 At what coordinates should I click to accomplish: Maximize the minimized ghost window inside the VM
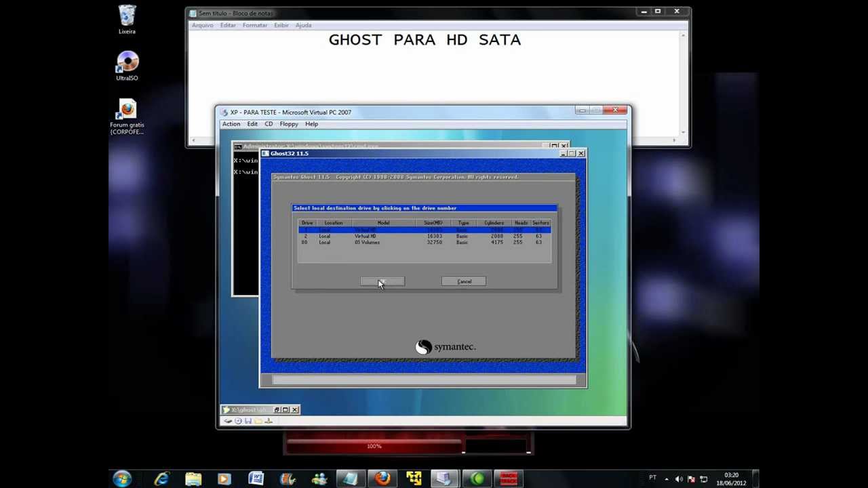pos(285,410)
